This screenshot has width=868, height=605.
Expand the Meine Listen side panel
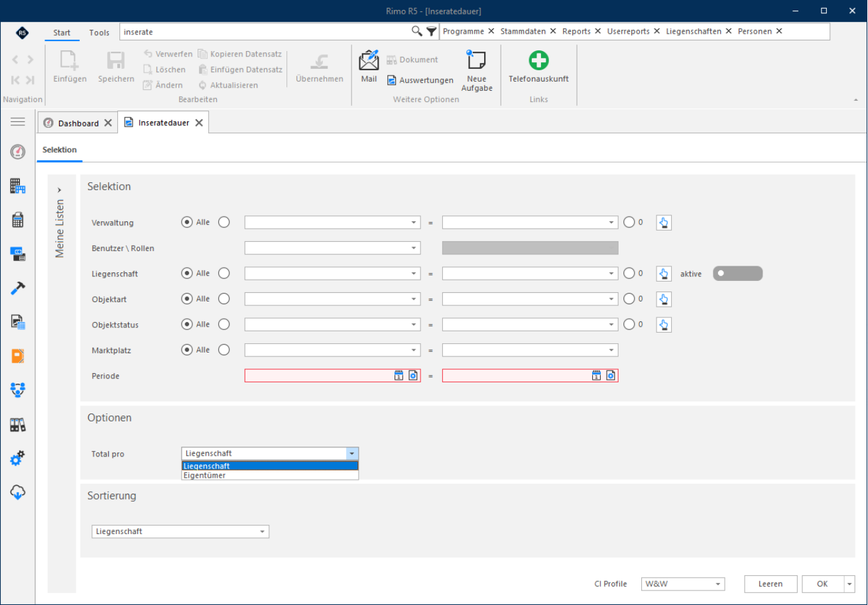coord(60,190)
